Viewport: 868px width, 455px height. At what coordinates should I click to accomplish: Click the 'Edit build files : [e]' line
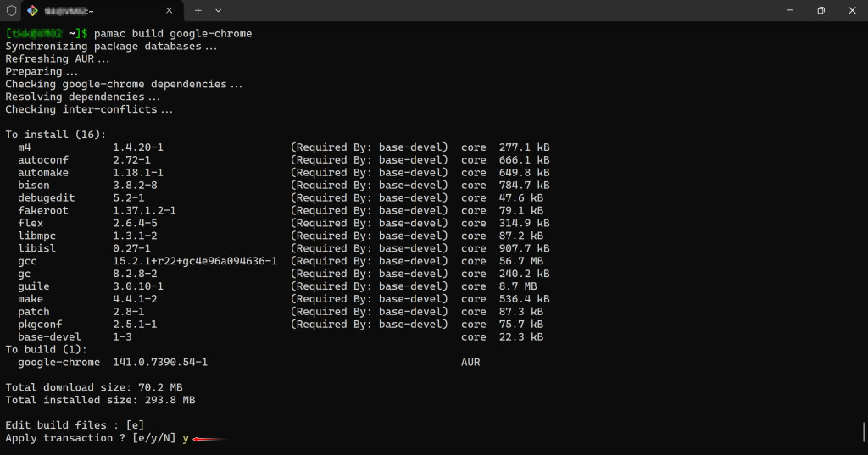(x=75, y=424)
